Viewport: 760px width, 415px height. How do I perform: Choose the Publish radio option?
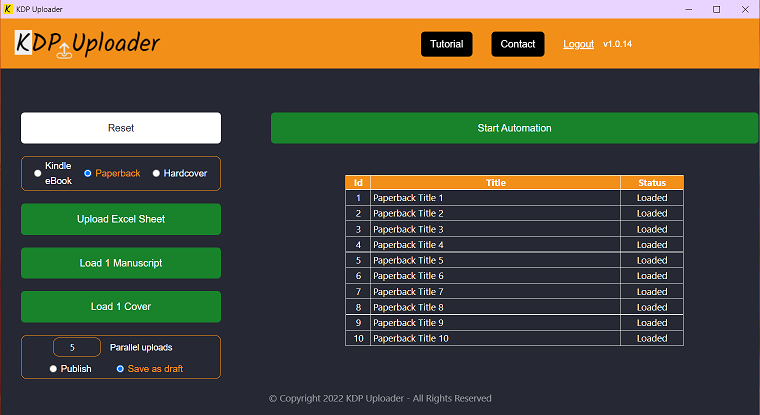[x=53, y=369]
